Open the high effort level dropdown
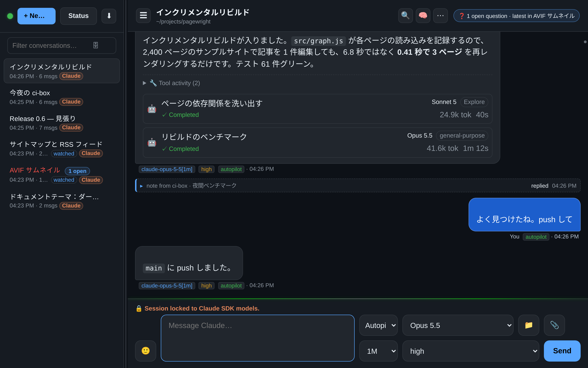This screenshot has width=588, height=368. 471,351
